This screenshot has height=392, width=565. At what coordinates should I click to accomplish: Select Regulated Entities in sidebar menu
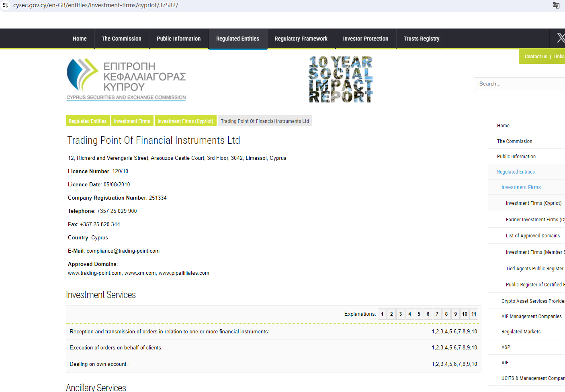coord(526,172)
